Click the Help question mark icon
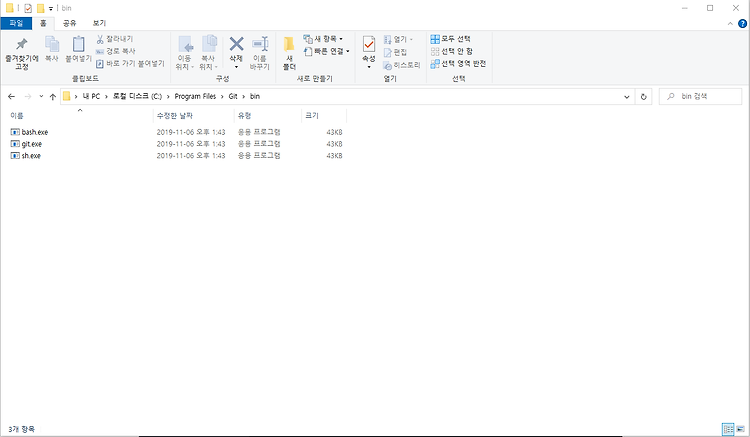The height and width of the screenshot is (437, 750). click(742, 23)
